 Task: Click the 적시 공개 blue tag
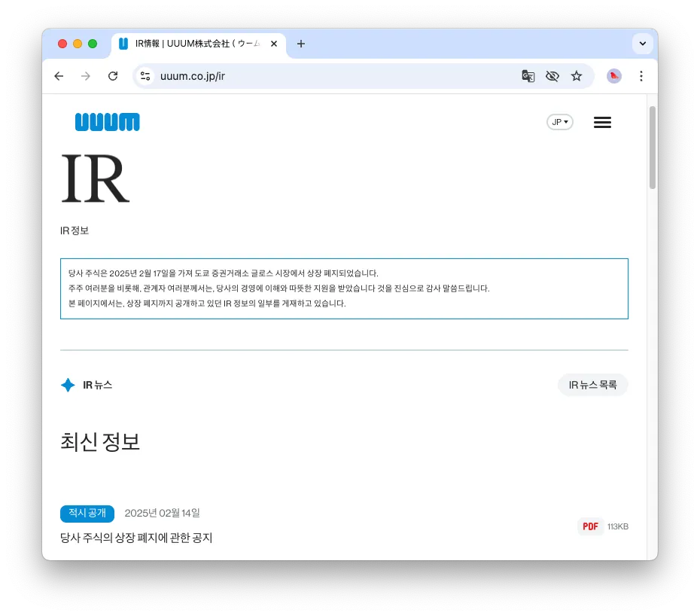pos(87,514)
